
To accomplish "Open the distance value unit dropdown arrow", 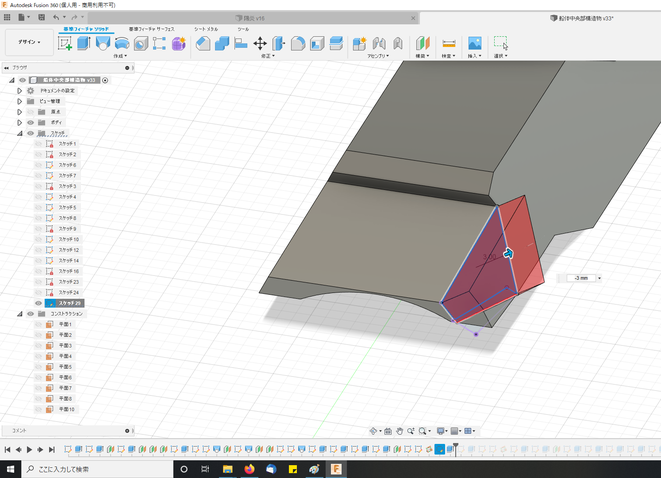I will tap(599, 278).
